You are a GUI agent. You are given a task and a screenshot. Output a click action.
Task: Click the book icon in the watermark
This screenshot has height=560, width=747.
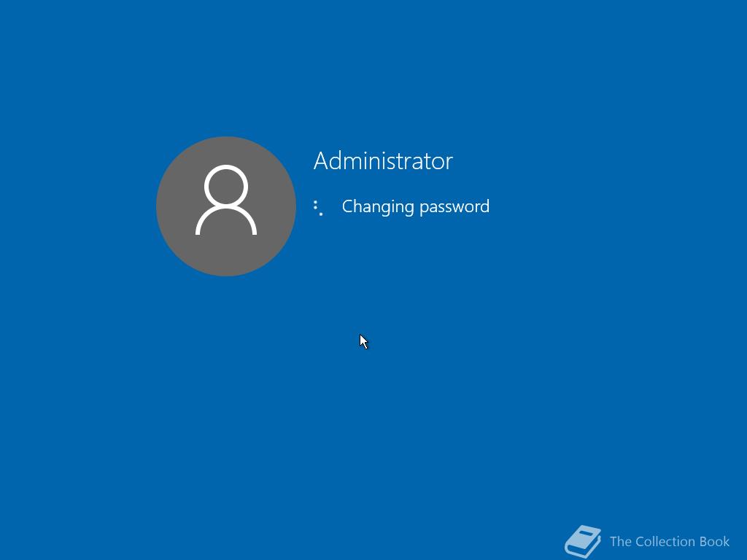(x=583, y=542)
